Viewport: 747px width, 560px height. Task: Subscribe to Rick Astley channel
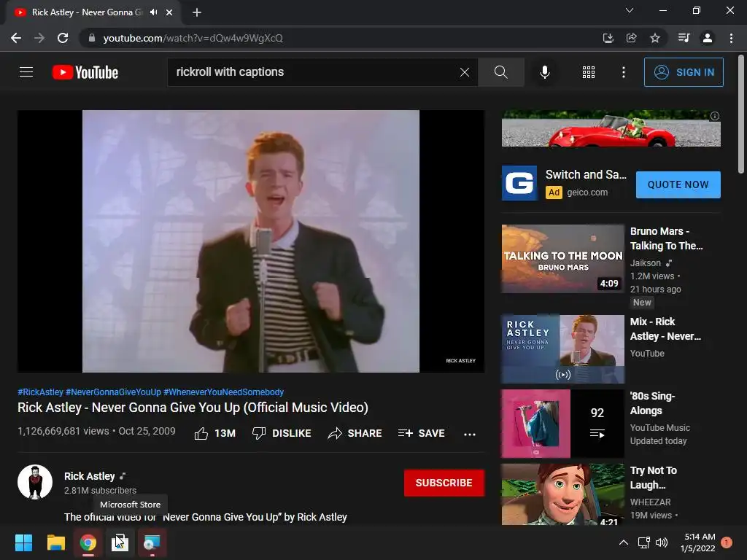pos(444,483)
